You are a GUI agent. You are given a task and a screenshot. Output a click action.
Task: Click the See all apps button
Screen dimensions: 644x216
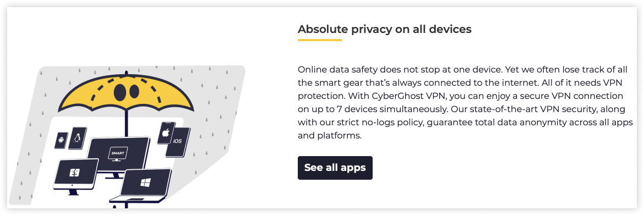click(335, 168)
